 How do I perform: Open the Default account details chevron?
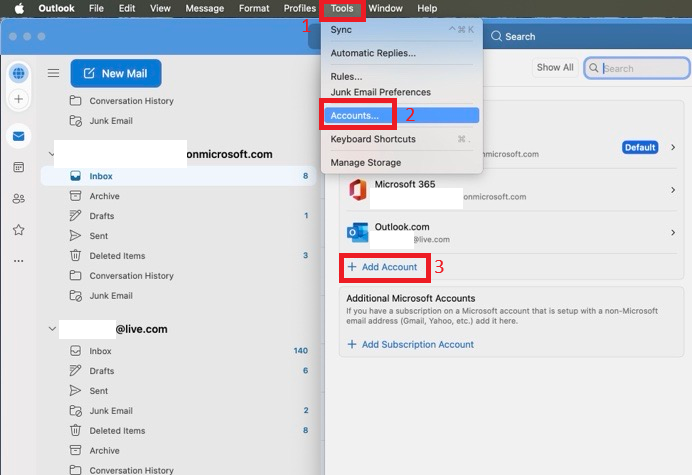coord(673,147)
